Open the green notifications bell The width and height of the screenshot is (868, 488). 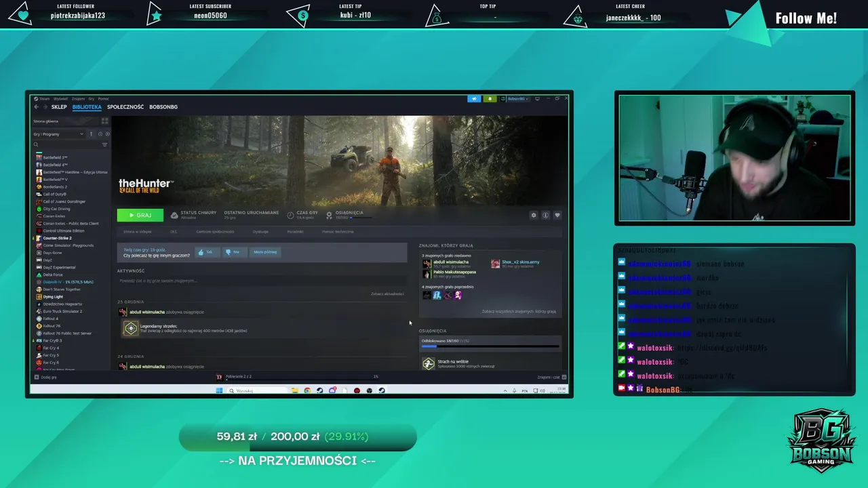[489, 99]
